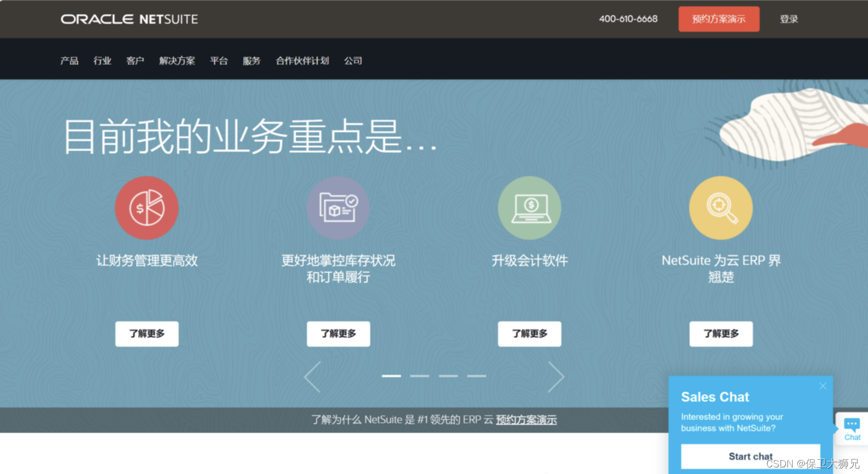The height and width of the screenshot is (474, 868).
Task: Click the 让财务管理更高效 heading
Action: 147,260
